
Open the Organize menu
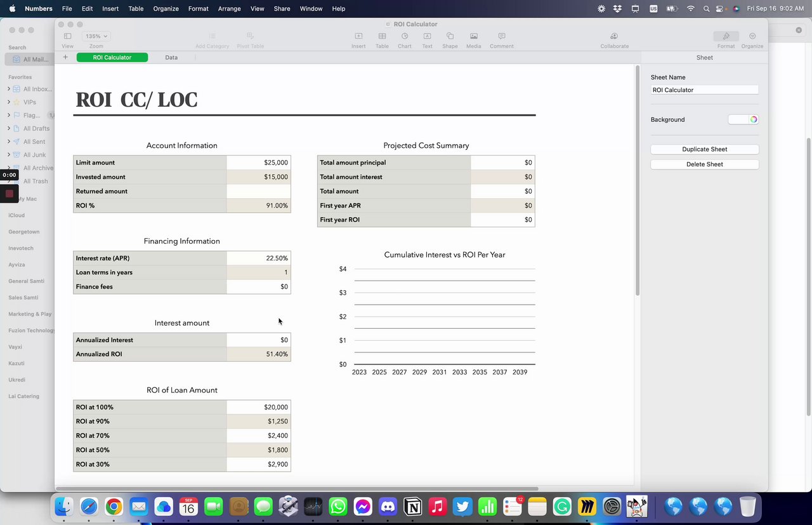(166, 9)
